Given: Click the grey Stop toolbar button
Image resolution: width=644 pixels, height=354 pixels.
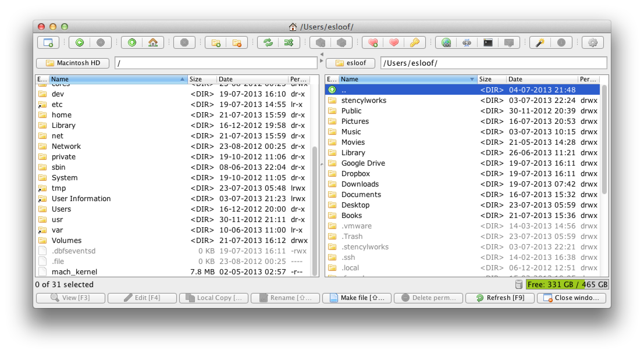Looking at the screenshot, I should tap(184, 43).
